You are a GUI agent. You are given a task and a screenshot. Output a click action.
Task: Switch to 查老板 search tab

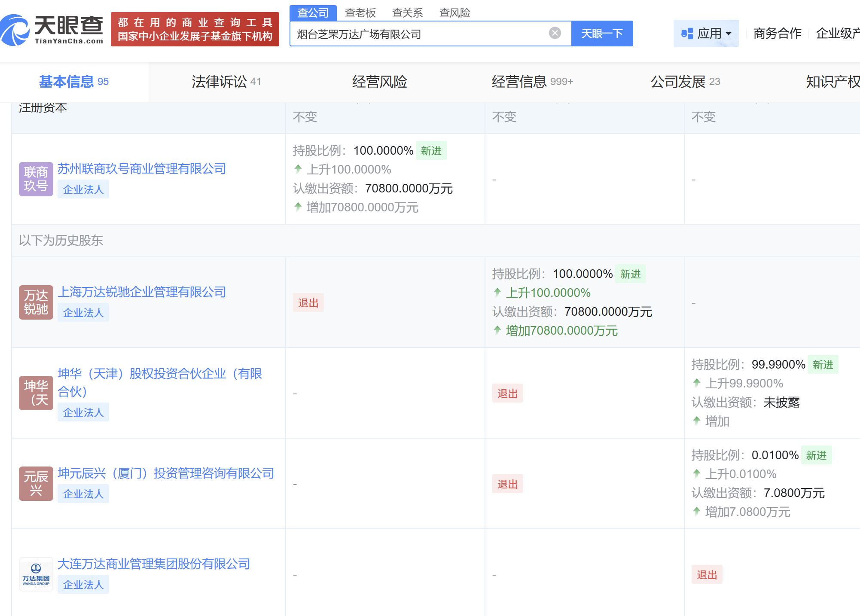point(360,12)
